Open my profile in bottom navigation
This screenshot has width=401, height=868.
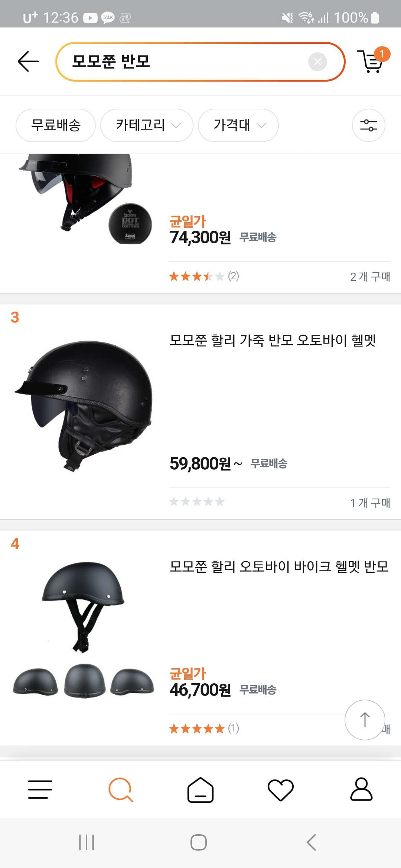(361, 789)
